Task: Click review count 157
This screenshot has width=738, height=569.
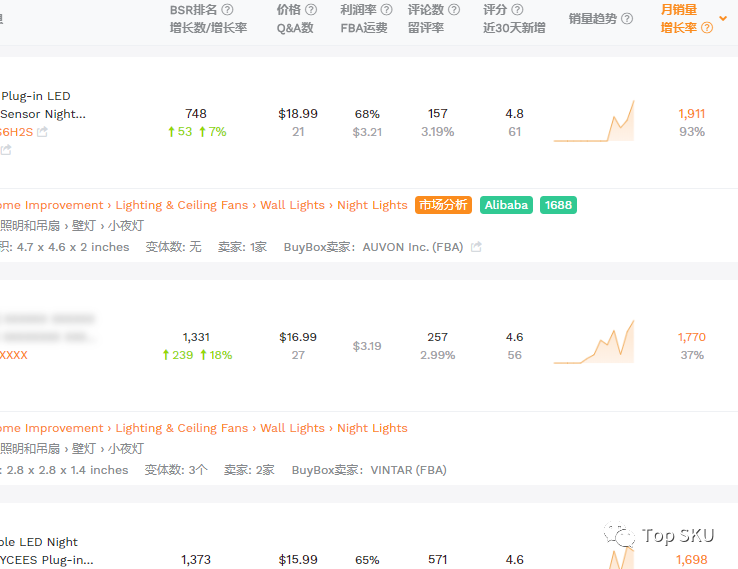Action: point(438,114)
